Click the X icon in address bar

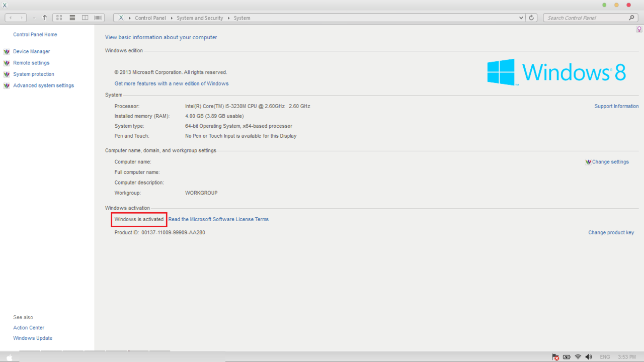point(121,18)
